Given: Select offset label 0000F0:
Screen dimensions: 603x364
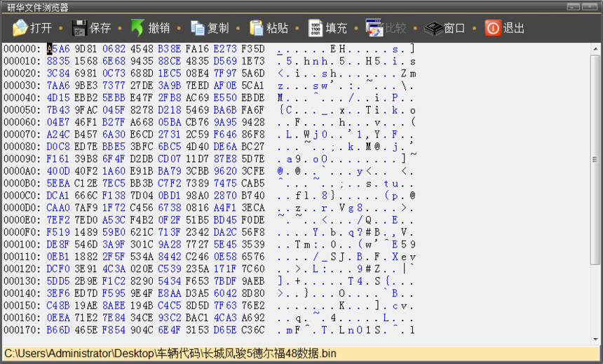Looking at the screenshot, I should 22,232.
